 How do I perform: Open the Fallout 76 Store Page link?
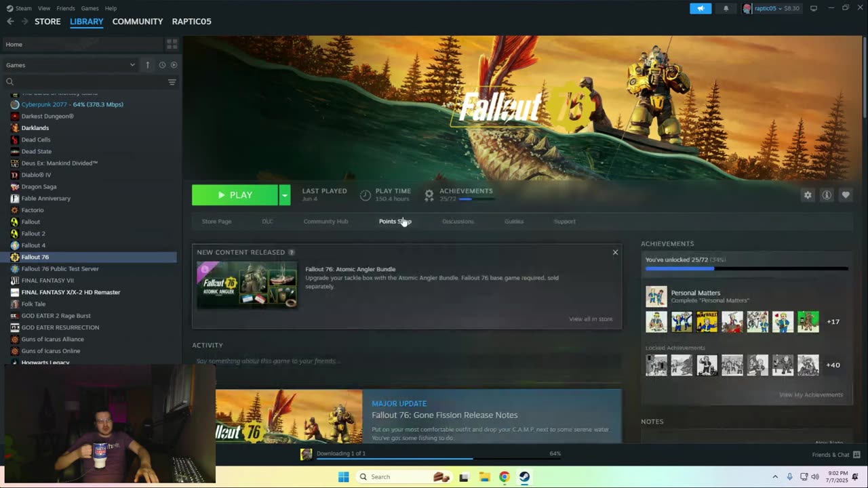point(216,222)
